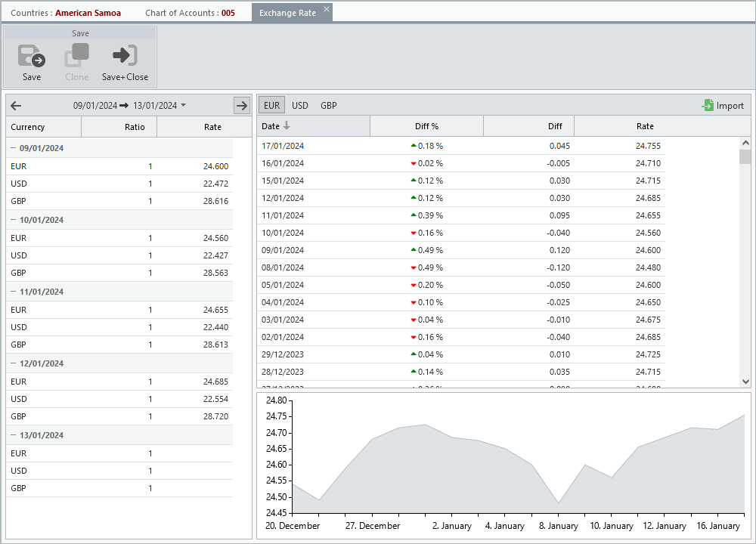Select USD rate 22.427 on 10/01/2024
Screen dimensions: 756x544
(215, 255)
